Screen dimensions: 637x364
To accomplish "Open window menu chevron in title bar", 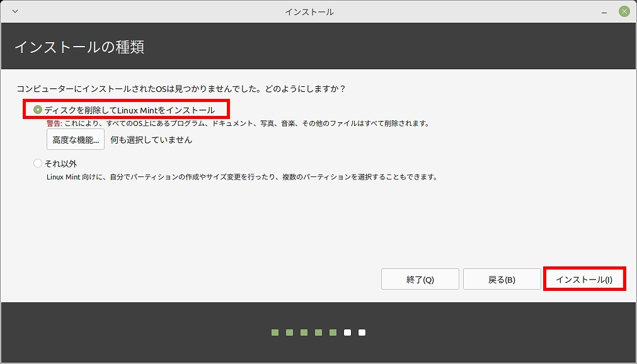I will 15,11.
